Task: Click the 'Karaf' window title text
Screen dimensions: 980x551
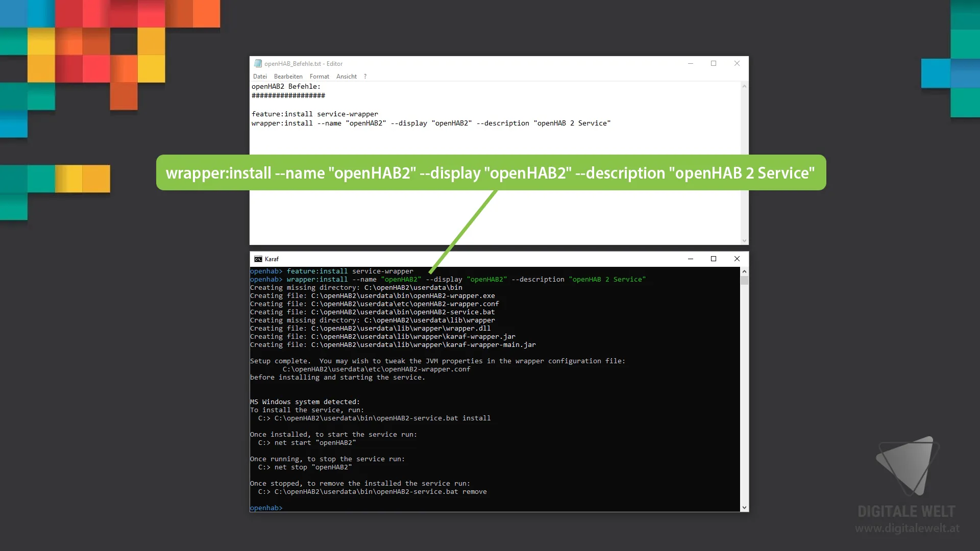Action: coord(272,259)
